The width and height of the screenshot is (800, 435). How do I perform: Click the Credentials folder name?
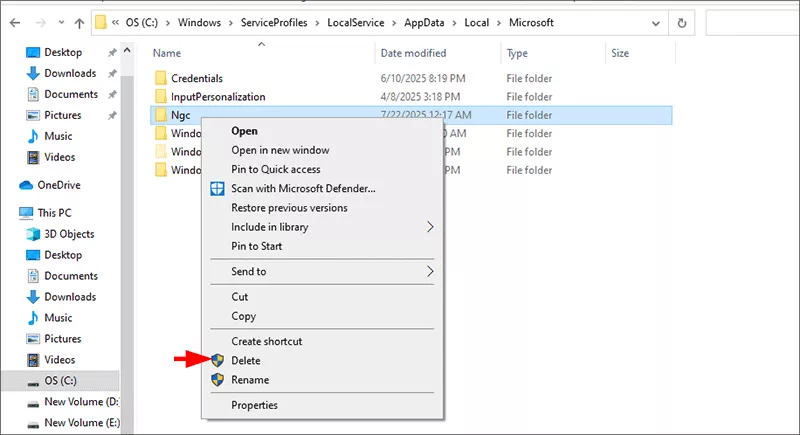[x=197, y=78]
